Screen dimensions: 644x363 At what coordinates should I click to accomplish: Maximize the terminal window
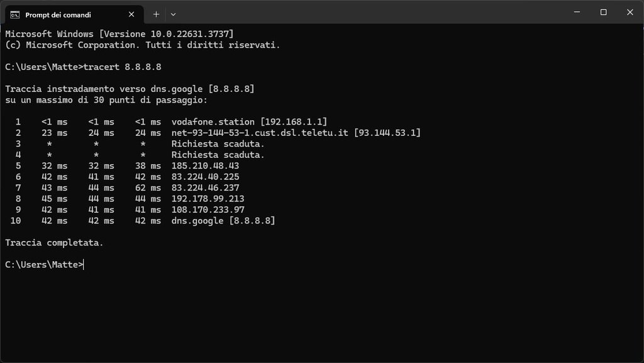coord(603,12)
